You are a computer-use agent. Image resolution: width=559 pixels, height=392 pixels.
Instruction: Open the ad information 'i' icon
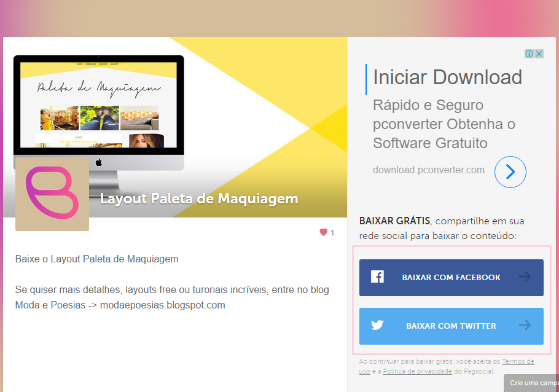pyautogui.click(x=529, y=53)
